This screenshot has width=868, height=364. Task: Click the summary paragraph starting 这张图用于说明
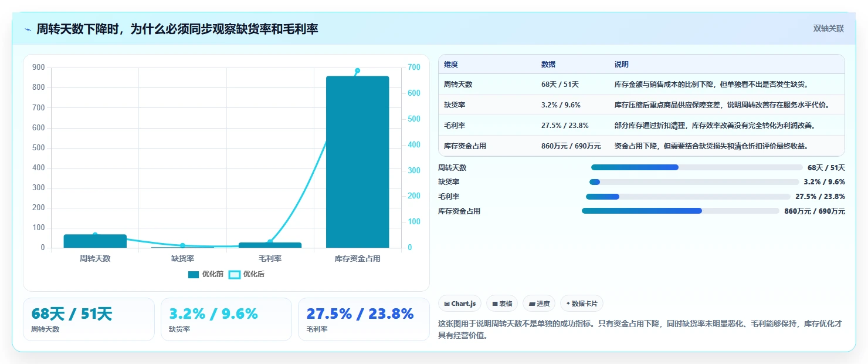coord(640,329)
